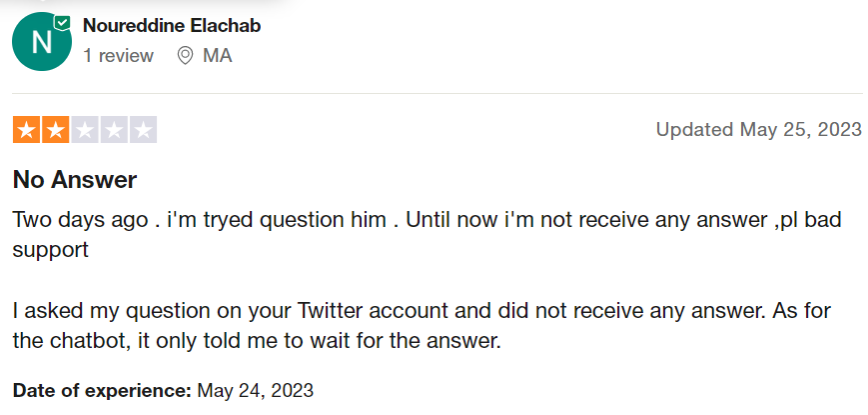Click the "Two days ago" review paragraph
The width and height of the screenshot is (868, 415).
coord(427,234)
